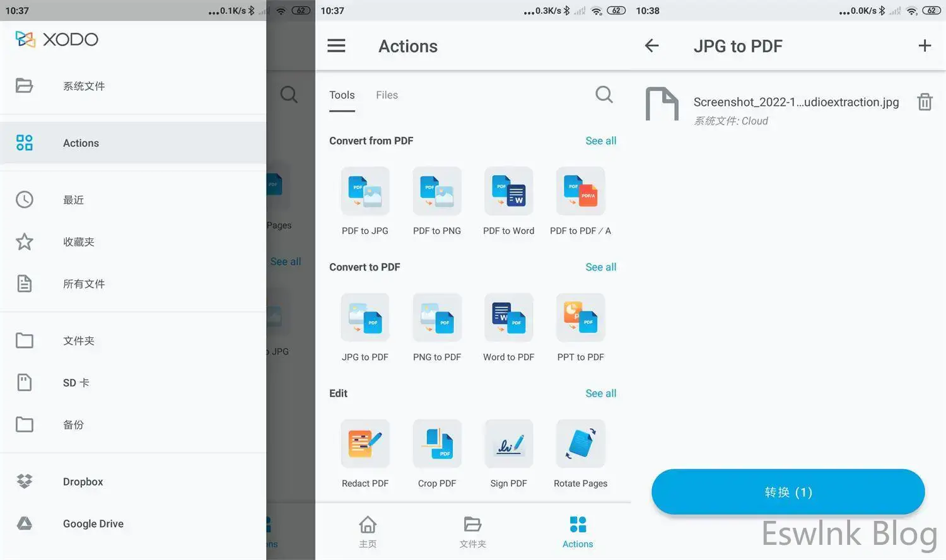The width and height of the screenshot is (946, 560).
Task: Open the hamburger menu in Actions
Action: (336, 45)
